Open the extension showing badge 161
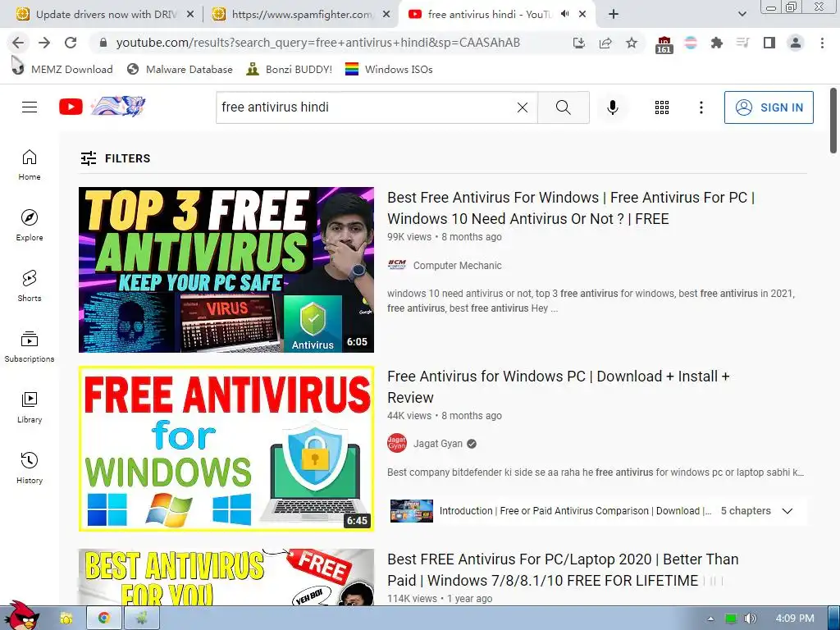 point(664,44)
